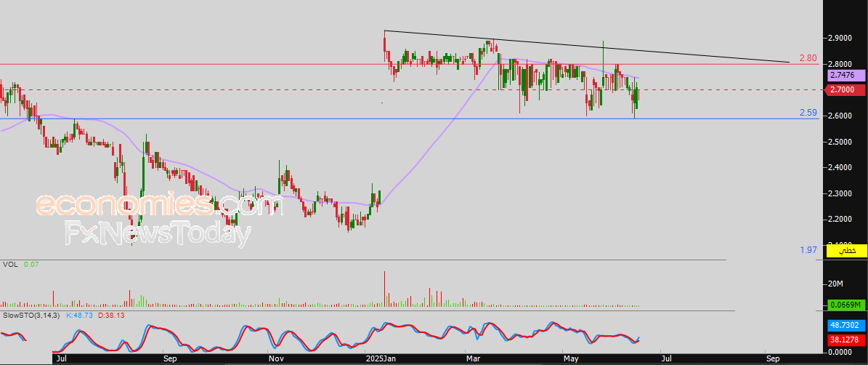Click the blue 48.7302 stochastic K tag
Screen dimensions: 868x365
click(x=845, y=326)
